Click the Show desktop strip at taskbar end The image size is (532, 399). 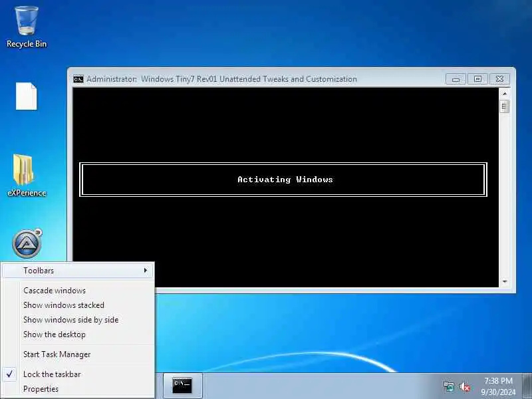click(527, 386)
